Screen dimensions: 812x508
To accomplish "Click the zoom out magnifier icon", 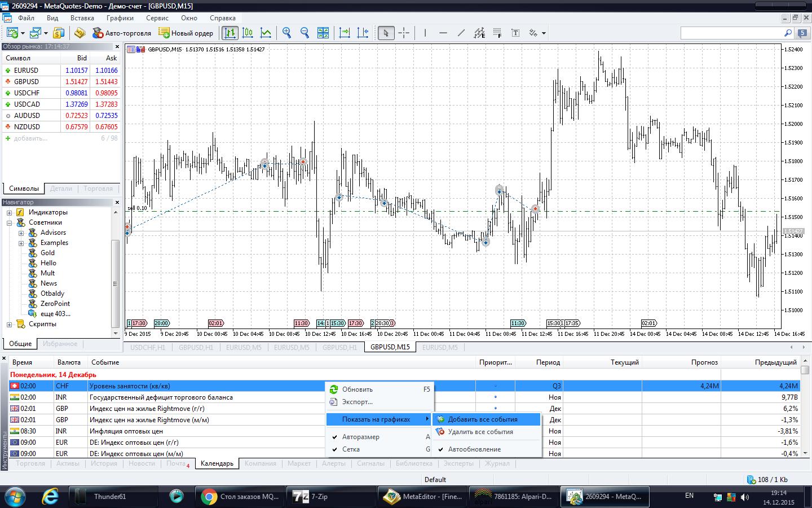I will coord(304,33).
